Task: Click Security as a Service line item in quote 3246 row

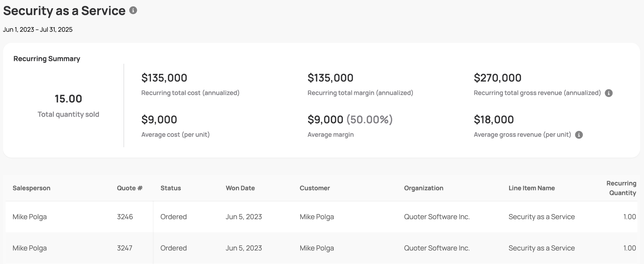Action: point(541,217)
